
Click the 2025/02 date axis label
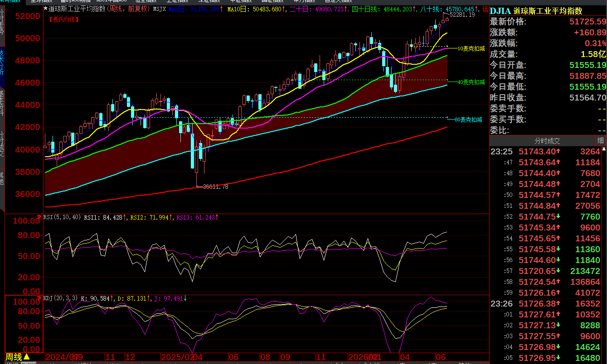click(x=176, y=357)
